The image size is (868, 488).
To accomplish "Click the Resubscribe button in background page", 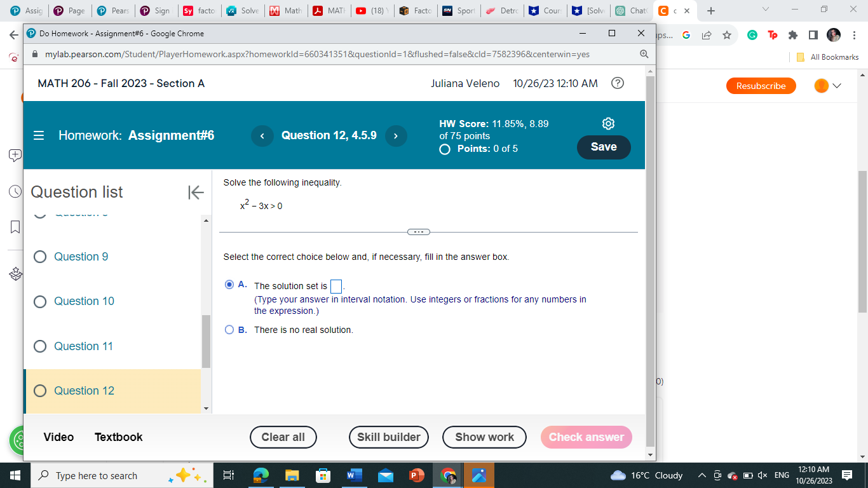I will click(761, 86).
